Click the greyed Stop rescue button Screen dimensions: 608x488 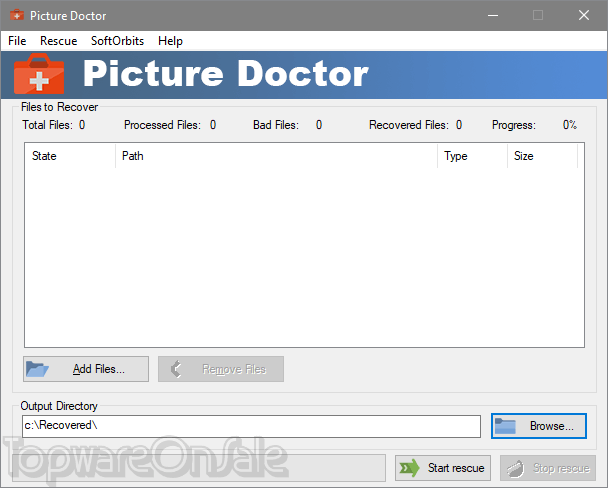pos(548,468)
